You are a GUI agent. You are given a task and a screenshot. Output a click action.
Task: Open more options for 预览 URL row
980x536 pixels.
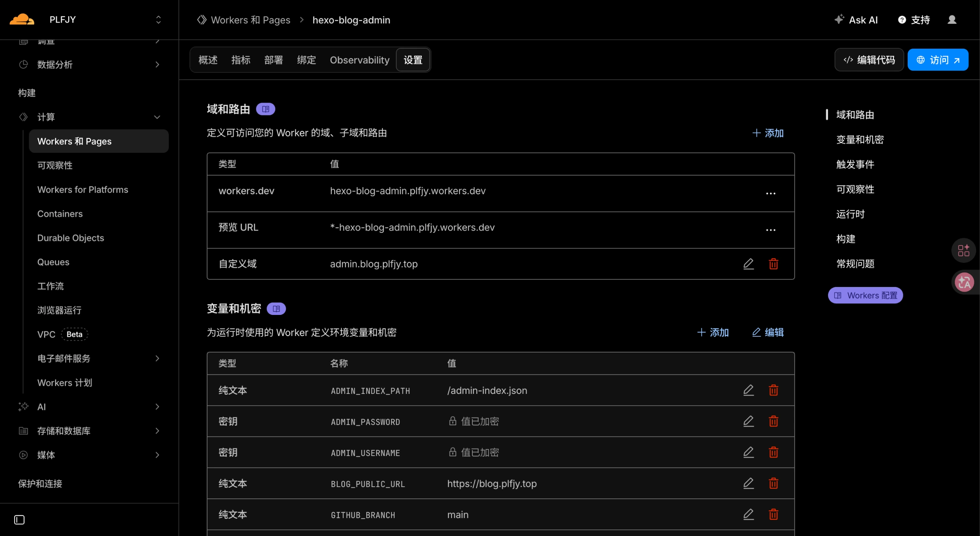pyautogui.click(x=771, y=230)
